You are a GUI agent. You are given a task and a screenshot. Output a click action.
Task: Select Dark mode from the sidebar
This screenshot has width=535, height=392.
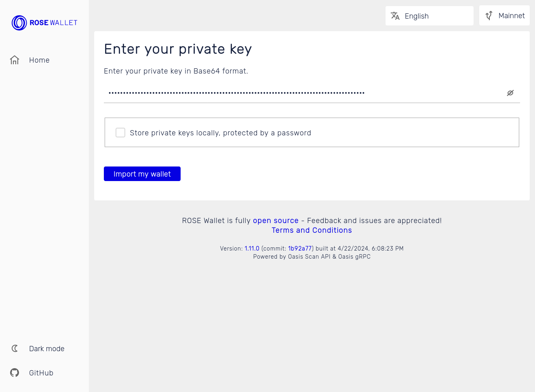tap(46, 348)
